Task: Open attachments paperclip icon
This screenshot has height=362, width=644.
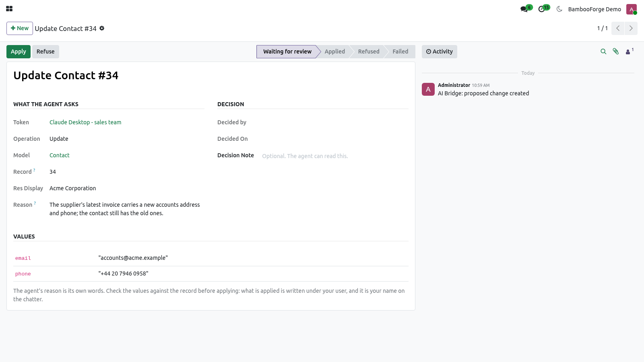Action: coord(616,51)
